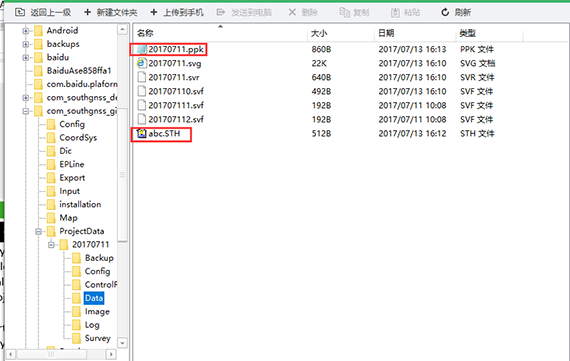
Task: Refresh the file list with 刷新
Action: tap(456, 12)
